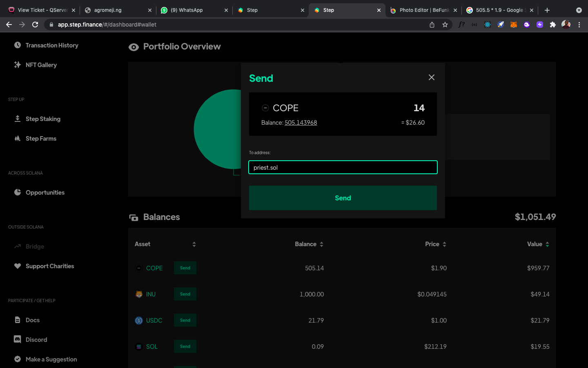Click Send button in the SOL row
Viewport: 588px width, 368px height.
pyautogui.click(x=185, y=346)
